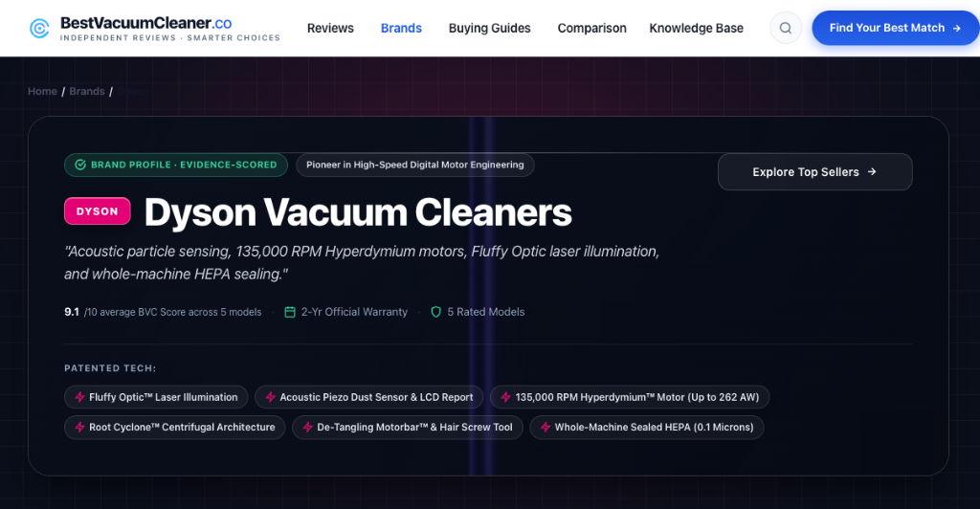Open the Reviews menu item
The height and width of the screenshot is (509, 980).
(x=330, y=28)
